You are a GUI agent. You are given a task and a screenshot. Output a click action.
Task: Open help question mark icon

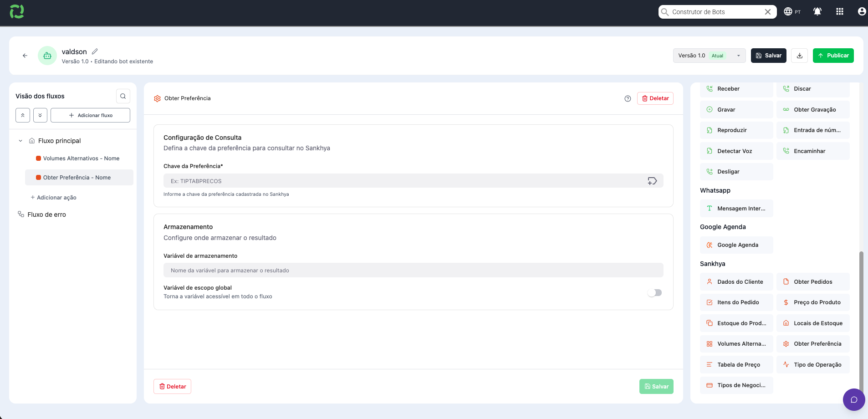click(628, 98)
